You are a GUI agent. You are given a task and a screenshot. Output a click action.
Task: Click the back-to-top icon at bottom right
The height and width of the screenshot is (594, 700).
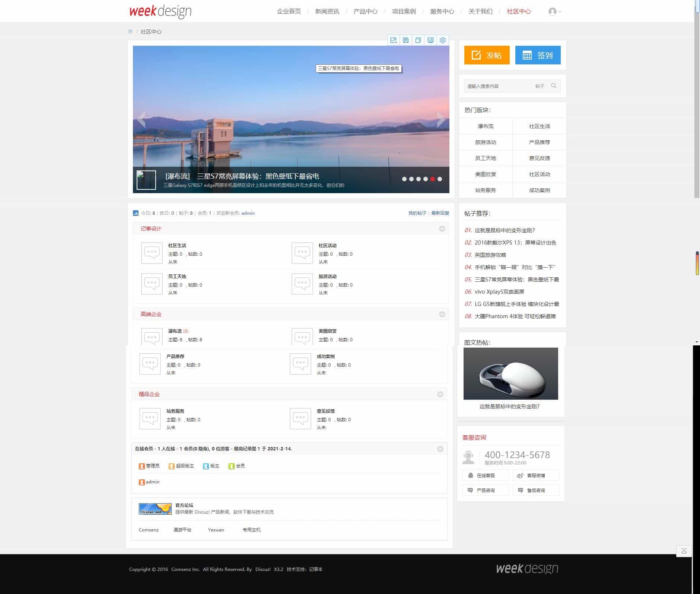684,552
